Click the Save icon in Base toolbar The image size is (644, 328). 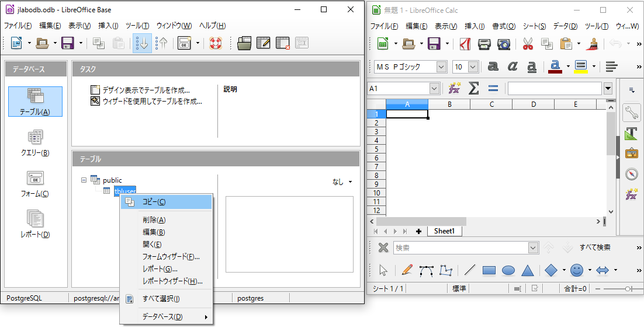click(67, 43)
